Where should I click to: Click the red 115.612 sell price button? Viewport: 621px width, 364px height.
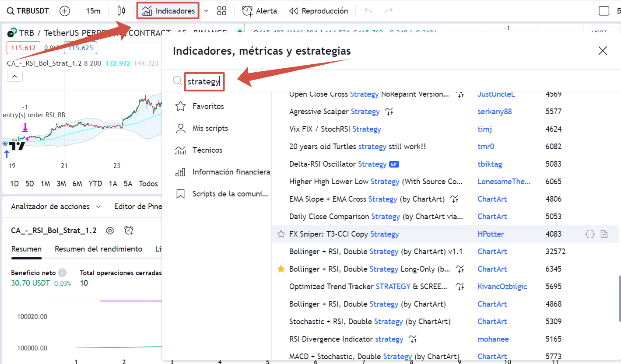tap(23, 48)
